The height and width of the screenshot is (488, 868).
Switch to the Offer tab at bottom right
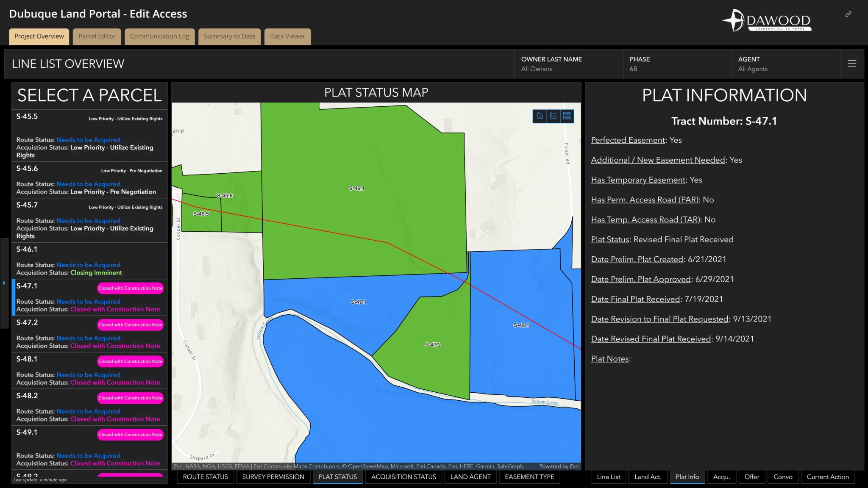point(751,477)
